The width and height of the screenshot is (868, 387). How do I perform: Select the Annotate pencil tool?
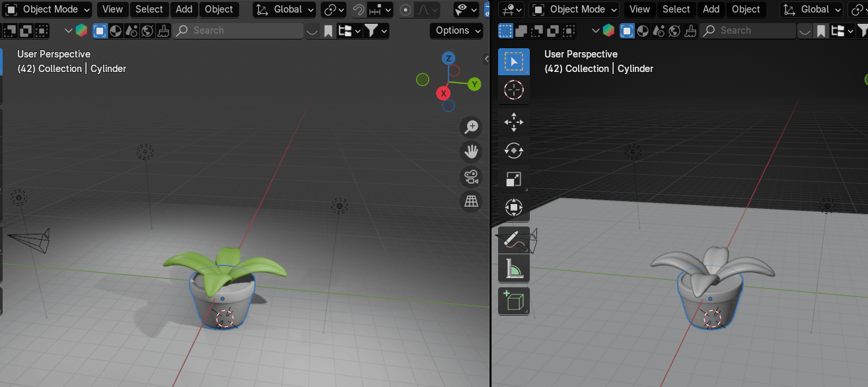point(513,240)
